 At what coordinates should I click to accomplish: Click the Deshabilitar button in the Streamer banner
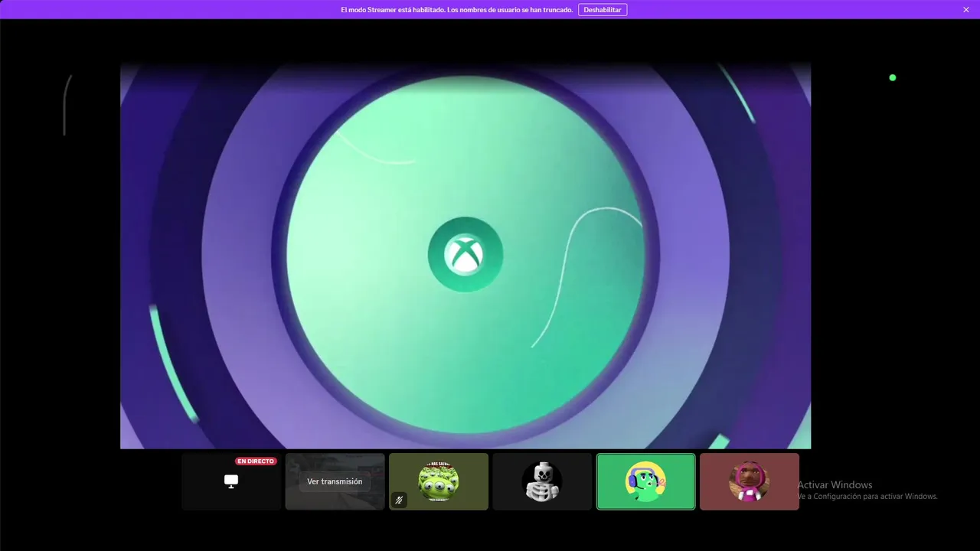(x=603, y=10)
